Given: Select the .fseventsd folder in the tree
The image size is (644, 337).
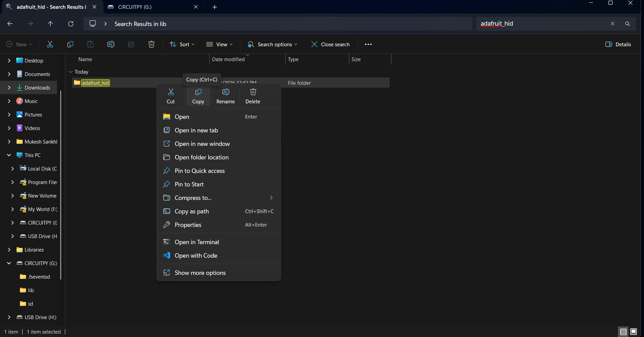Looking at the screenshot, I should pyautogui.click(x=39, y=277).
